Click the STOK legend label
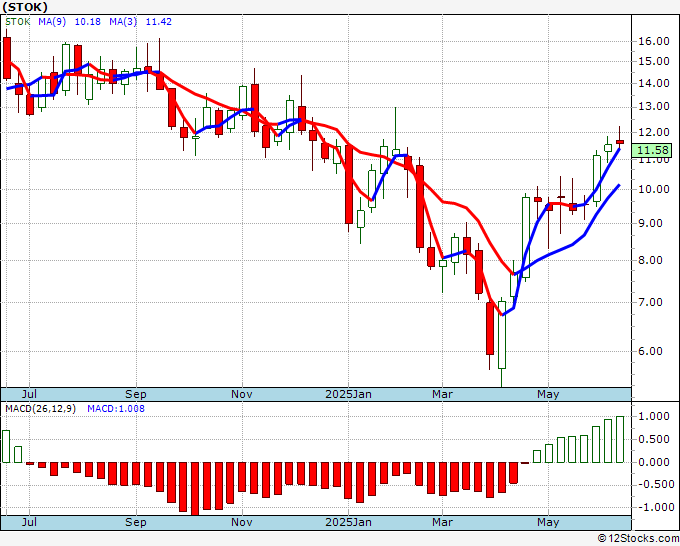This screenshot has height=546, width=680. point(17,22)
